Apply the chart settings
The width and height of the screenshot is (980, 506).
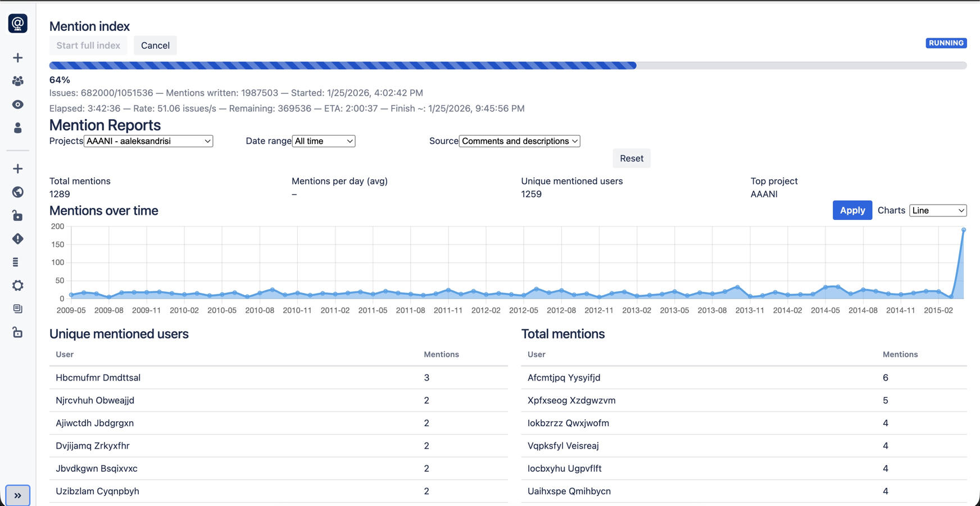click(852, 210)
